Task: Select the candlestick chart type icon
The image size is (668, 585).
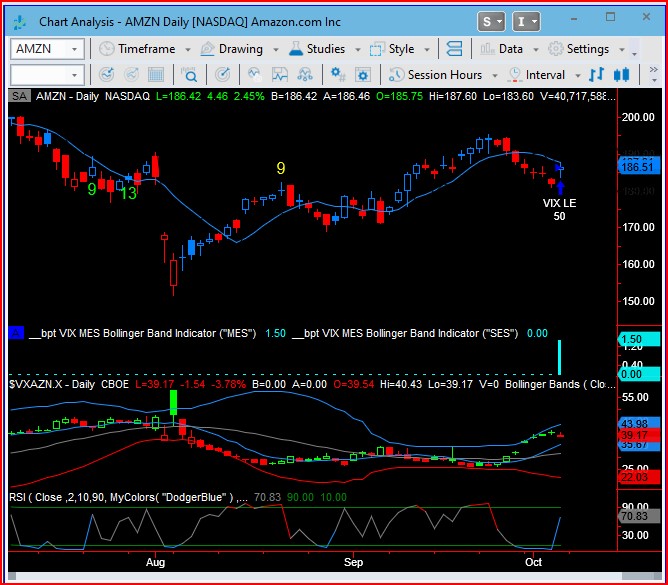Action: point(622,75)
